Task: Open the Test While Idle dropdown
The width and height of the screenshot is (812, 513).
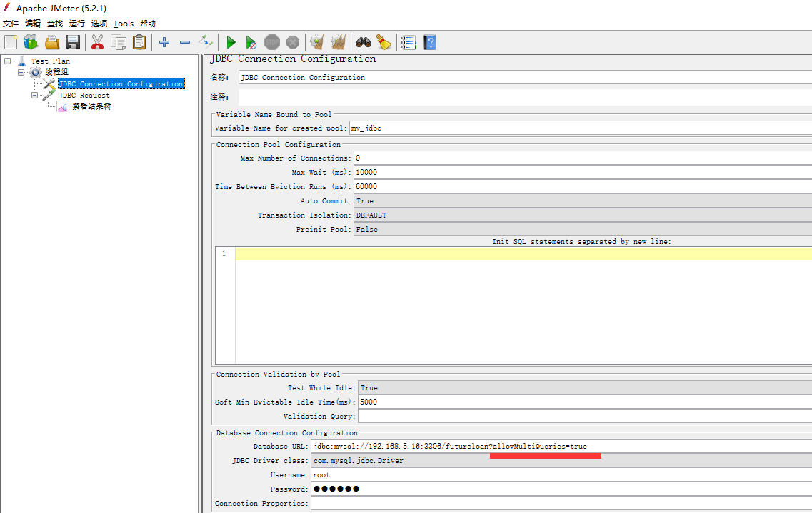Action: (584, 388)
